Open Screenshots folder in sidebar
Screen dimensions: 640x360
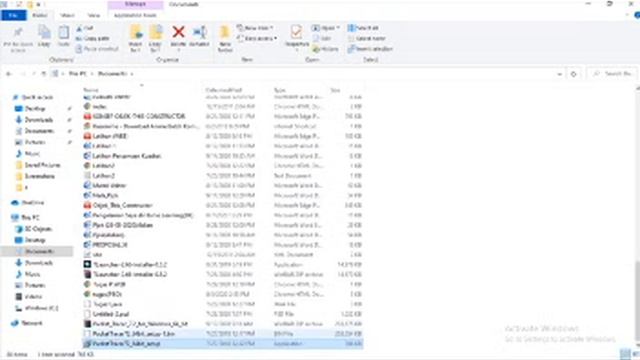click(x=39, y=176)
